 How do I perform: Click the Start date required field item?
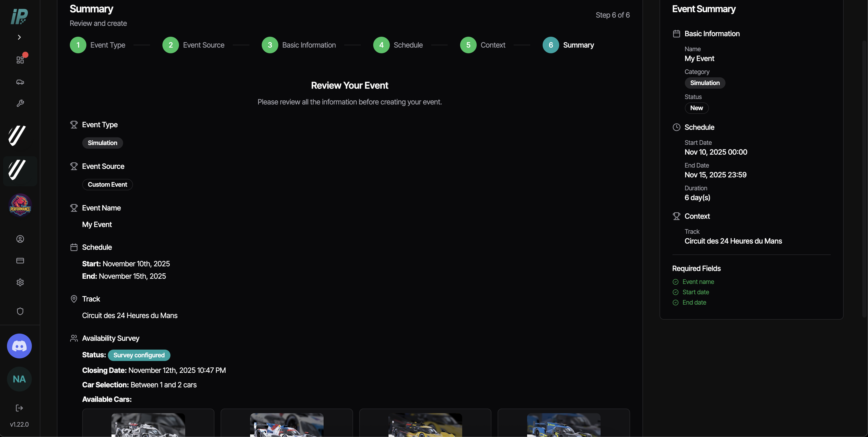pyautogui.click(x=691, y=292)
